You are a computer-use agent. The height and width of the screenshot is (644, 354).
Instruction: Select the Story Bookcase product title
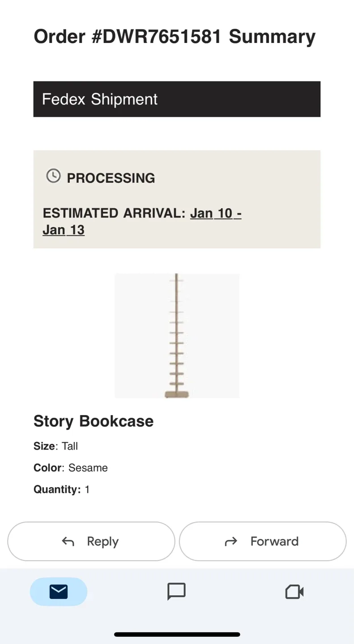(94, 421)
